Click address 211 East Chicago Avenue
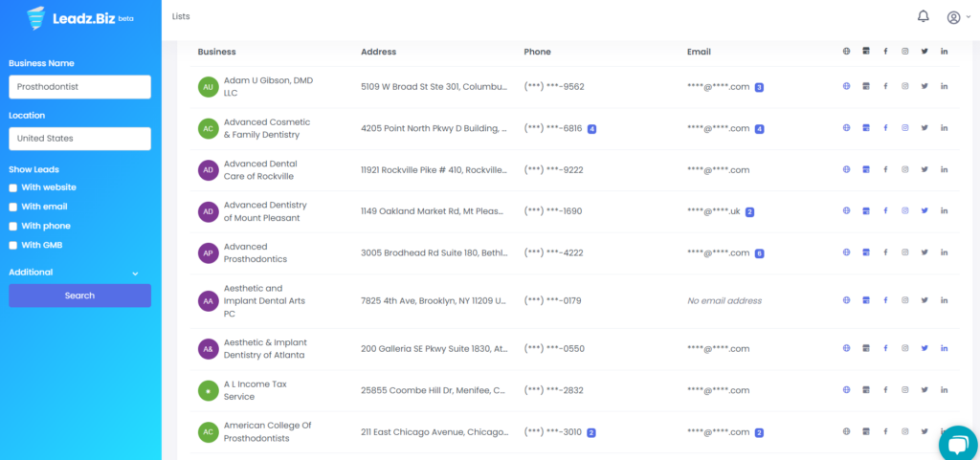The width and height of the screenshot is (980, 460). (434, 432)
